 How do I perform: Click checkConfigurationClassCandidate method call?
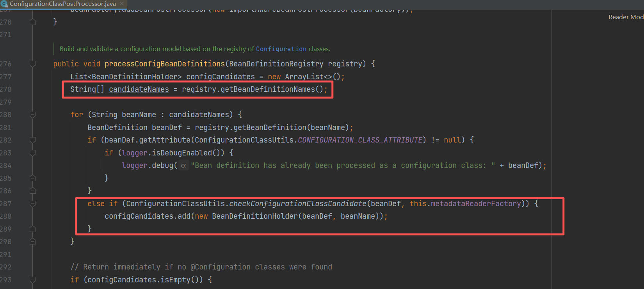pyautogui.click(x=298, y=203)
